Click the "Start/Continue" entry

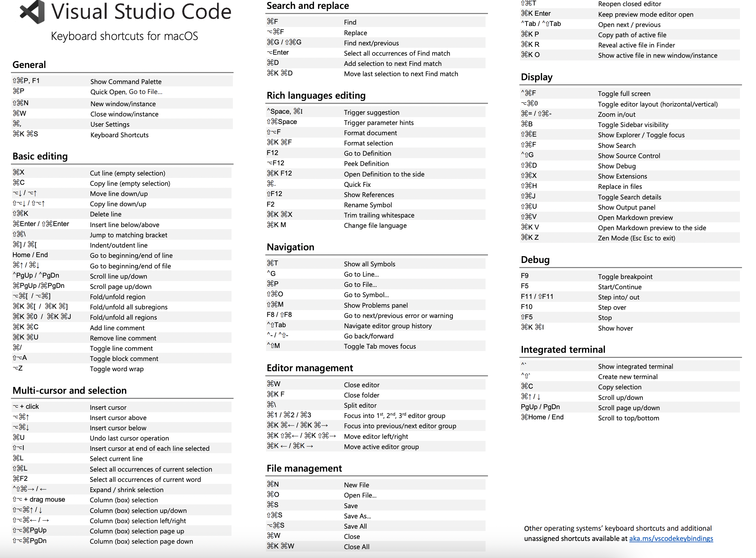(620, 287)
